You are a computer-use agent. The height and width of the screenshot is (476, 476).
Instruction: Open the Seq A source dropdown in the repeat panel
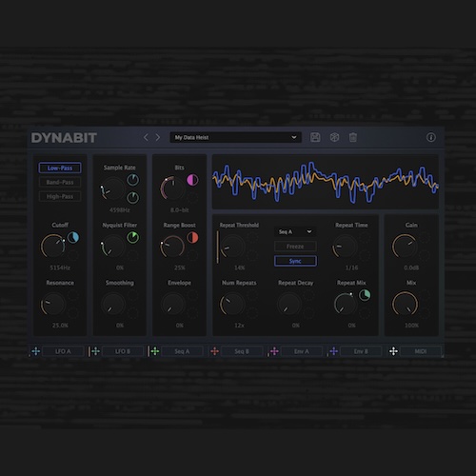click(295, 232)
